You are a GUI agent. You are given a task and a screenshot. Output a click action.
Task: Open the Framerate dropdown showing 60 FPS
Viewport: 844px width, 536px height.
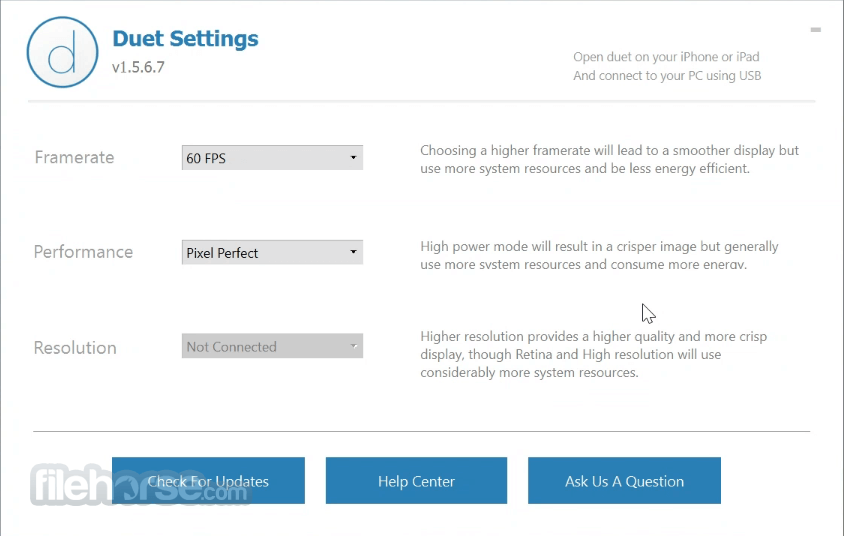pyautogui.click(x=272, y=158)
